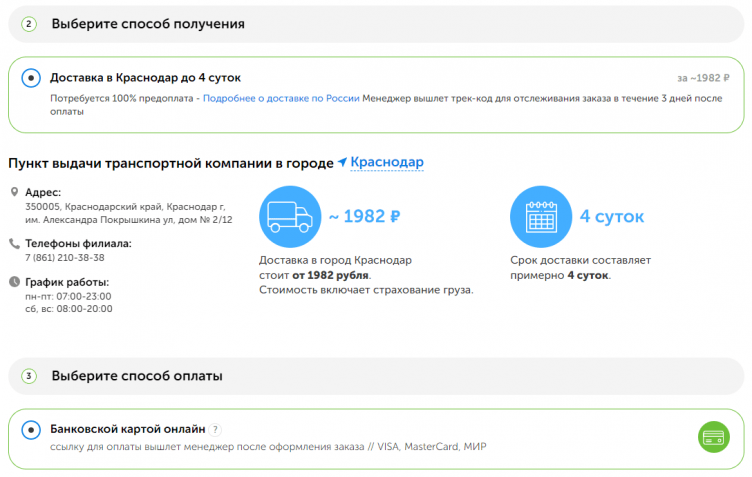This screenshot has height=477, width=752.
Task: Click the Срок доставки составляет text
Action: pos(580,260)
